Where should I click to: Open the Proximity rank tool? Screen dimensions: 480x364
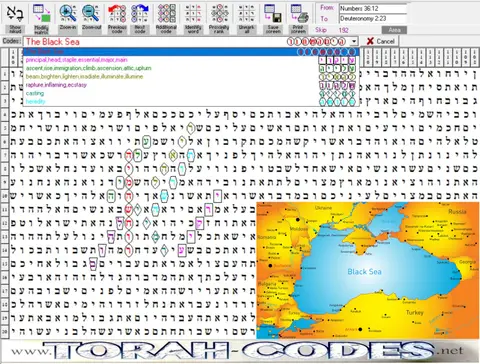(x=219, y=13)
